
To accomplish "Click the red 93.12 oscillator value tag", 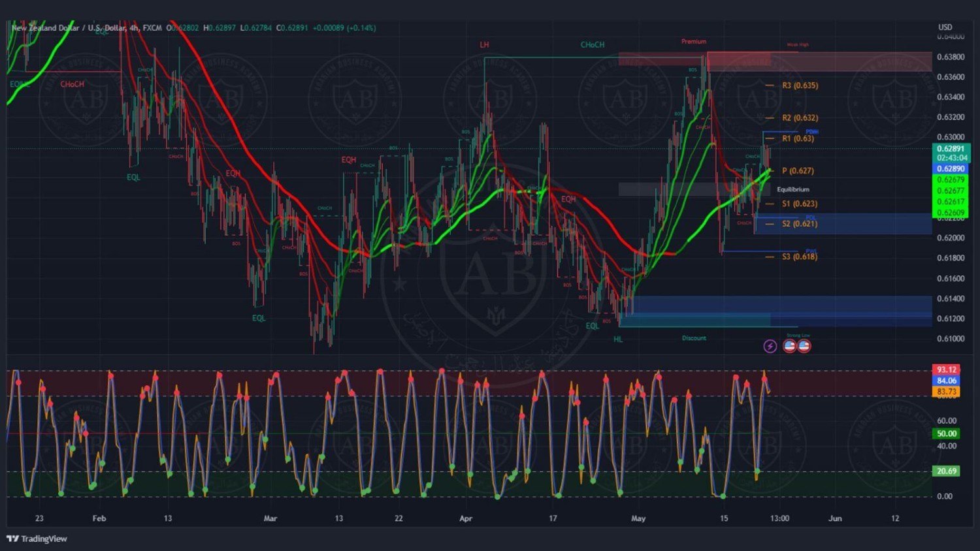I will [946, 370].
